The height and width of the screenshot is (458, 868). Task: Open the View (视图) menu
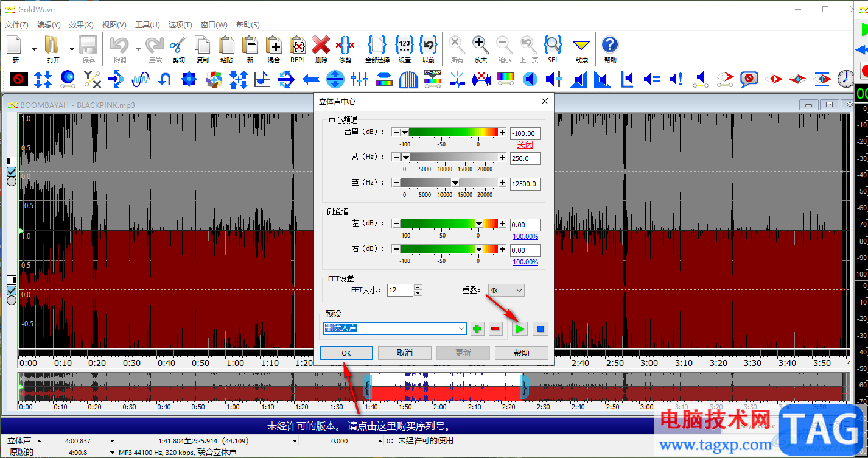pyautogui.click(x=114, y=25)
